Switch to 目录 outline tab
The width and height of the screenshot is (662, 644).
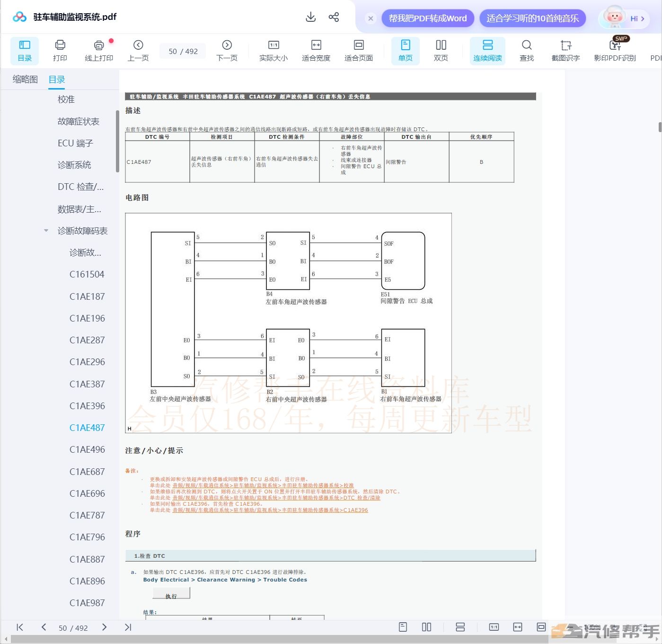coord(57,79)
